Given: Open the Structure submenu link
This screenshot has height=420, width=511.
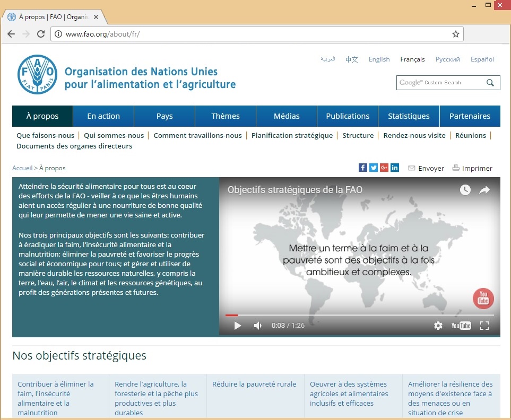Looking at the screenshot, I should click(358, 135).
